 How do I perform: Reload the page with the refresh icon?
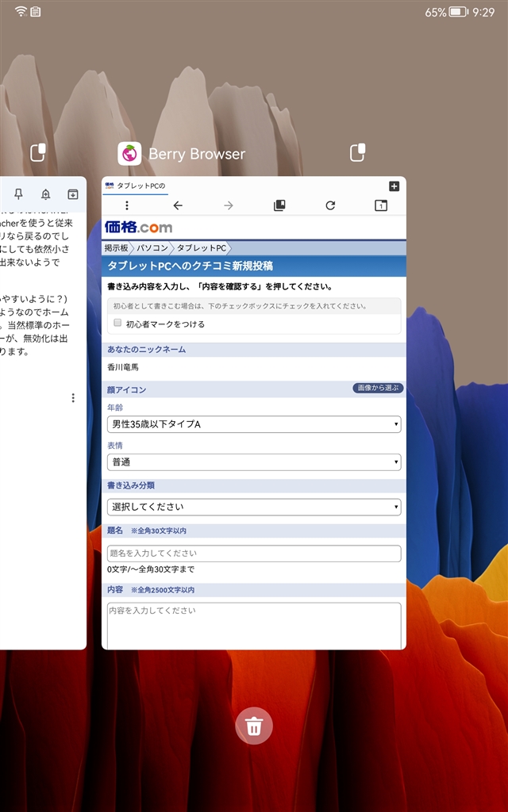(330, 205)
